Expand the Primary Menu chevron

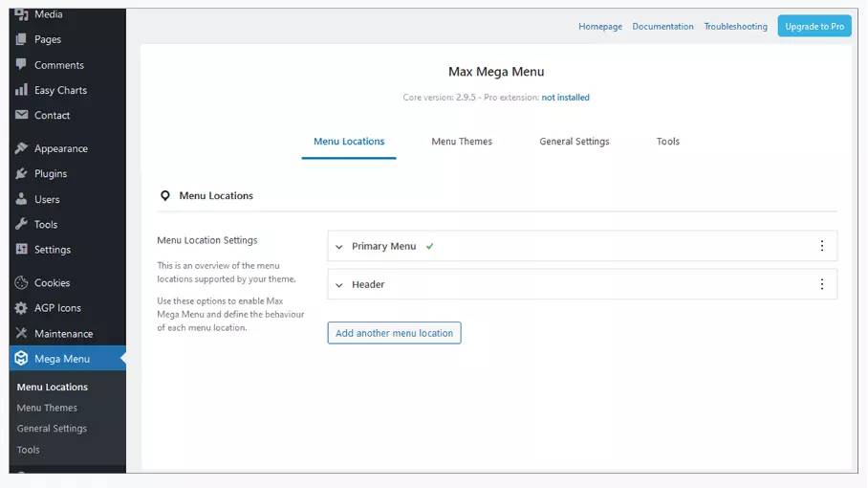click(x=338, y=247)
